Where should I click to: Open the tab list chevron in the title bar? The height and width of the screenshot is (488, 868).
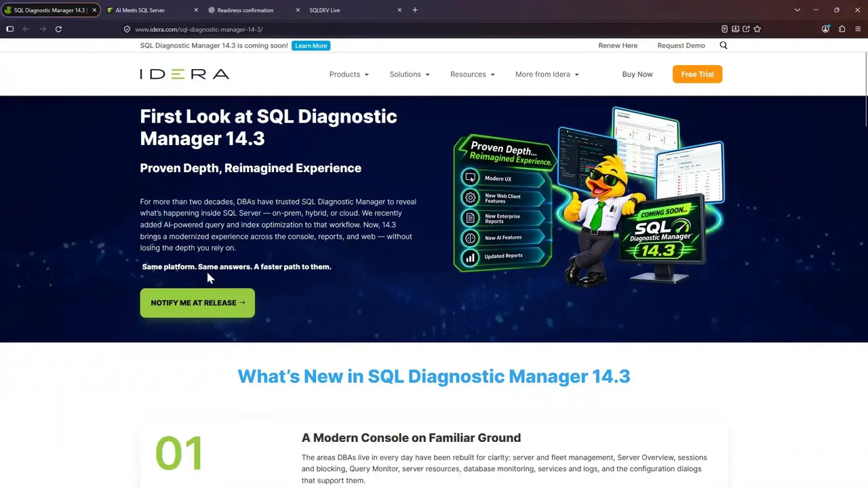pos(797,10)
